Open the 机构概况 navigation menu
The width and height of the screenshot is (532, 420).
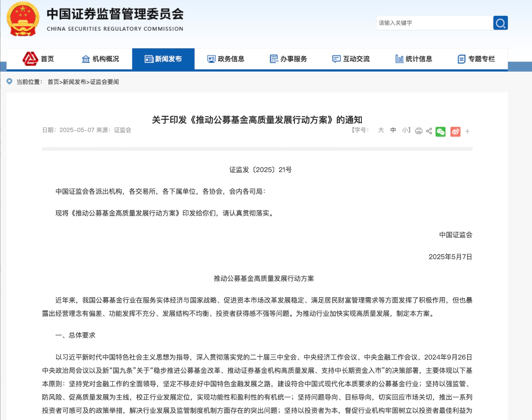[101, 59]
